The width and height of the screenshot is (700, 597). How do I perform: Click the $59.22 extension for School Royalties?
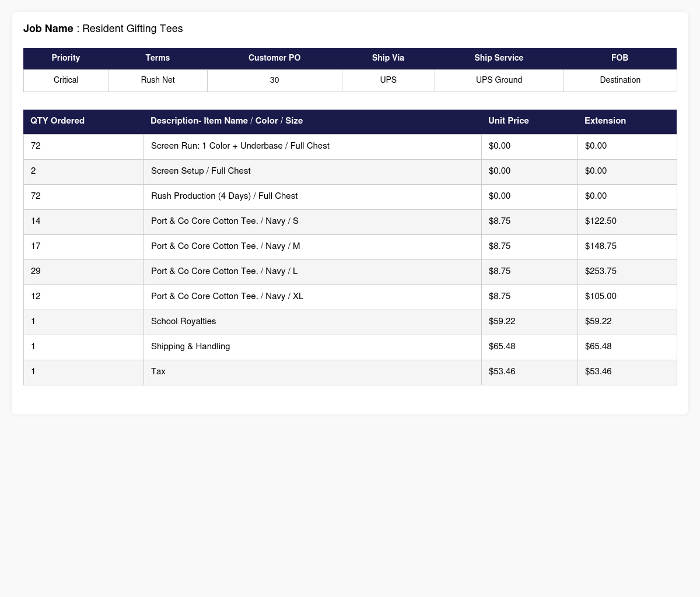pos(627,322)
